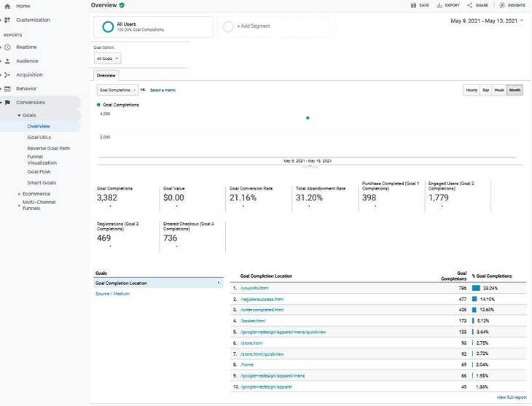Select the Overview tab above chart

[106, 75]
